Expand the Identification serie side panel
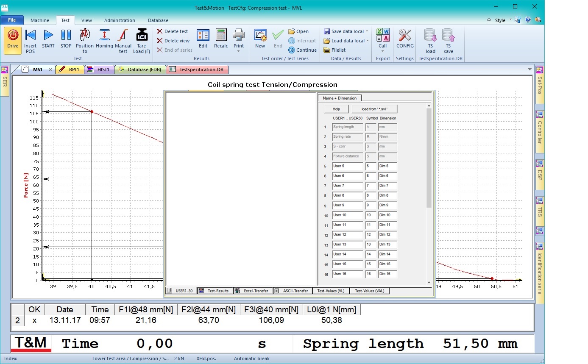 540,273
